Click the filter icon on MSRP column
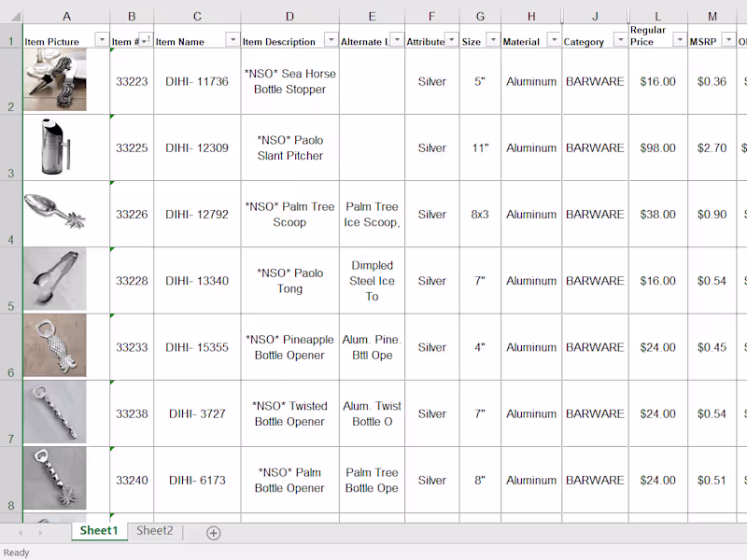The width and height of the screenshot is (747, 560). (726, 40)
